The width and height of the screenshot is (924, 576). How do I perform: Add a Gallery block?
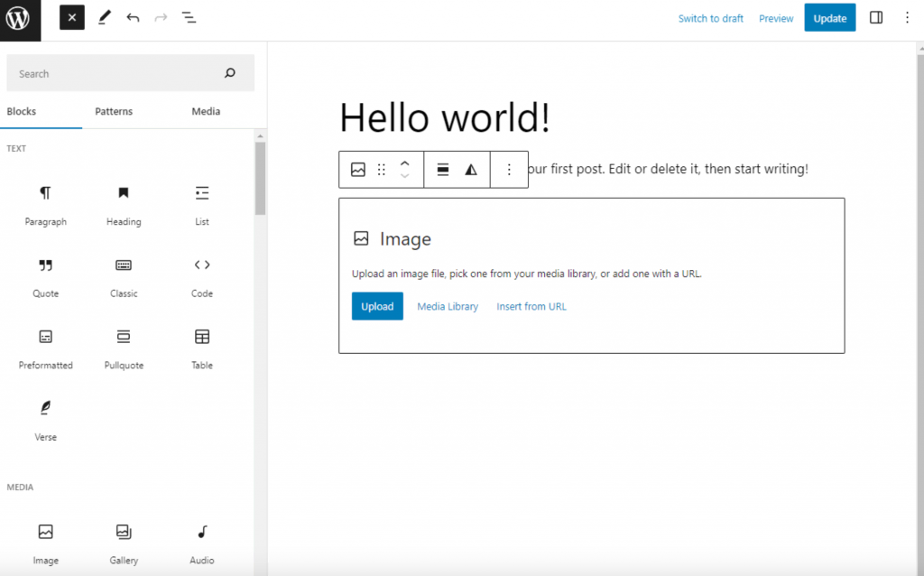tap(124, 542)
